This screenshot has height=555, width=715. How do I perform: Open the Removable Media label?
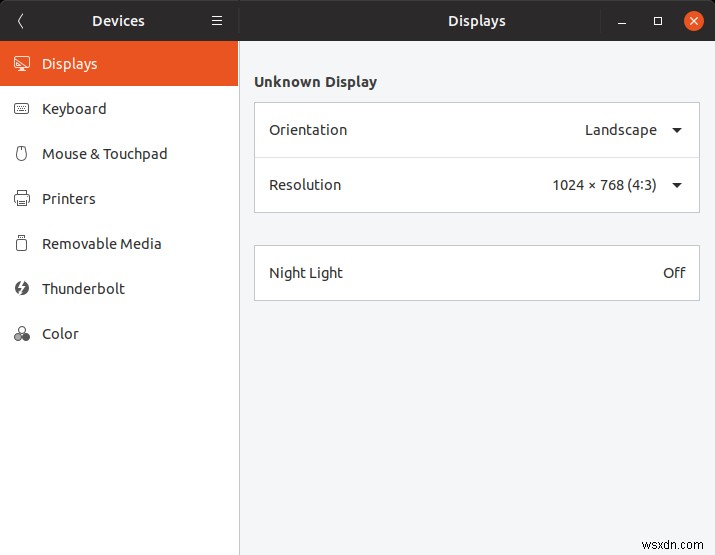tap(102, 244)
